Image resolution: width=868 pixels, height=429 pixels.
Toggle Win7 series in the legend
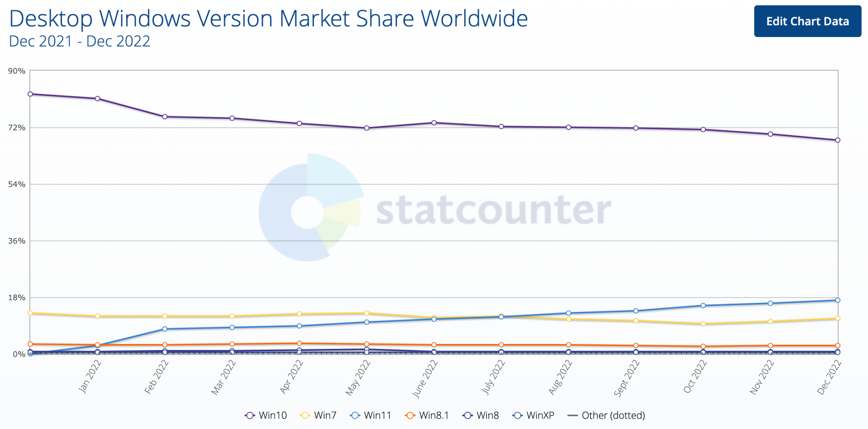319,415
